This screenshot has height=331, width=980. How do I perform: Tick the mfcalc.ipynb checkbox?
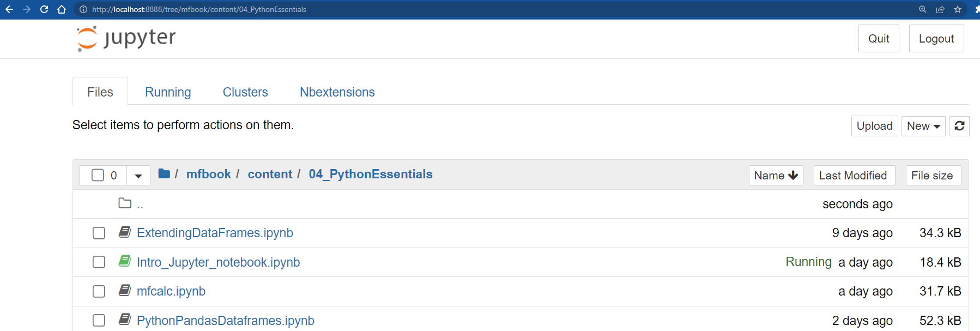coord(99,292)
